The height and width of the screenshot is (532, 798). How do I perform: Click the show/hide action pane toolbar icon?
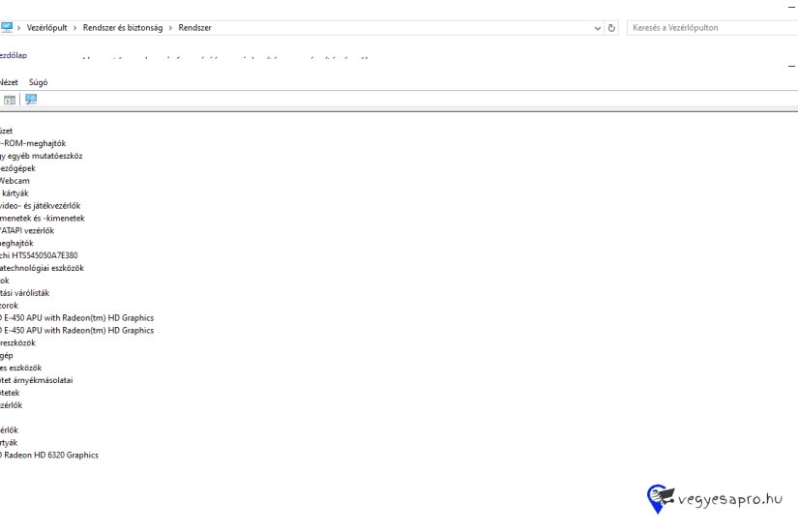[x=10, y=100]
